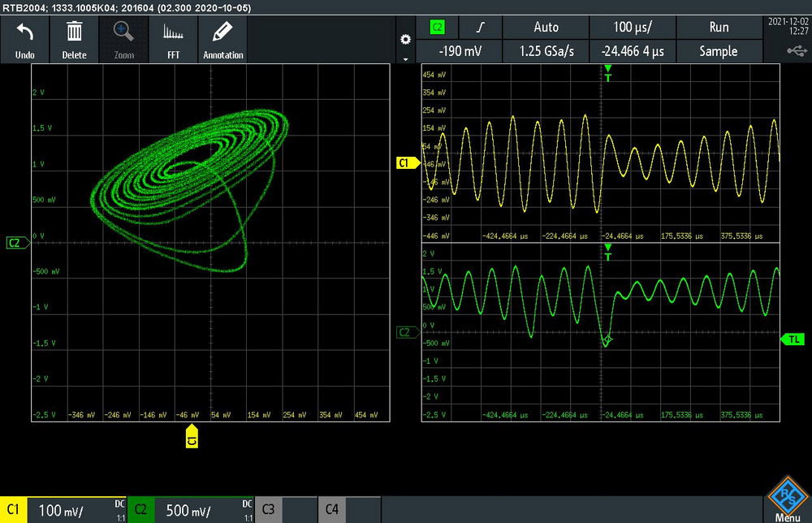Toggle channel C1 at the bottom bar
Screen dimensions: 812x523
(14, 509)
